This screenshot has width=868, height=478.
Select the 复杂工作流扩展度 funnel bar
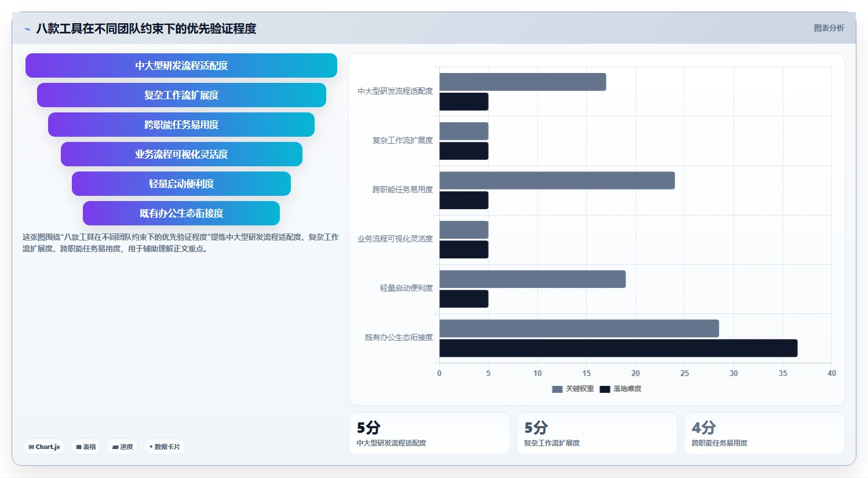point(181,95)
